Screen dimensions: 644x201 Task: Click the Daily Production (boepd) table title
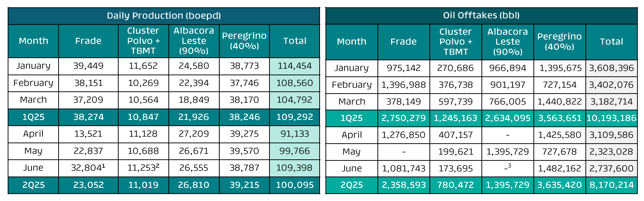click(164, 16)
